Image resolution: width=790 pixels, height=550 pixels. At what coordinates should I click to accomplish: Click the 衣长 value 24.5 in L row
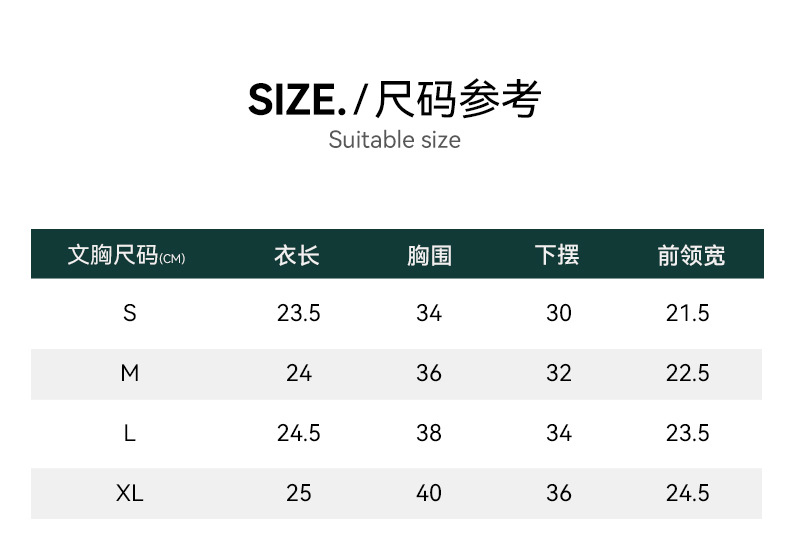(x=298, y=433)
